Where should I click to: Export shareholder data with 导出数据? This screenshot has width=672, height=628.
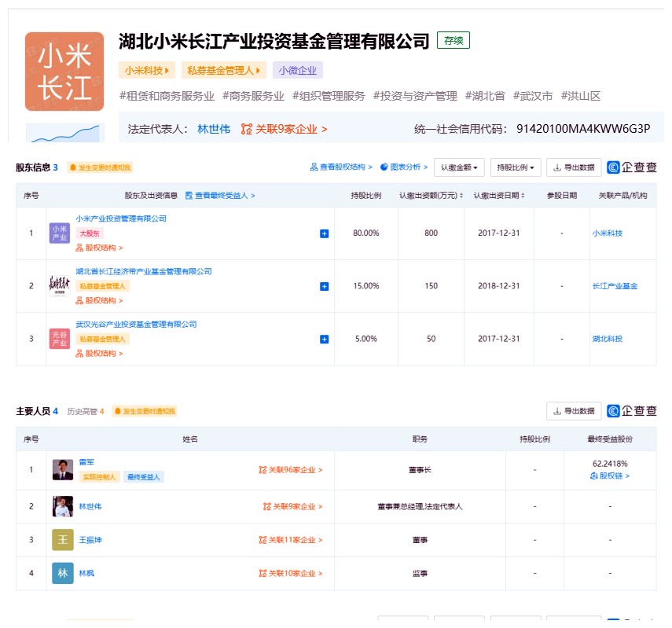[574, 167]
